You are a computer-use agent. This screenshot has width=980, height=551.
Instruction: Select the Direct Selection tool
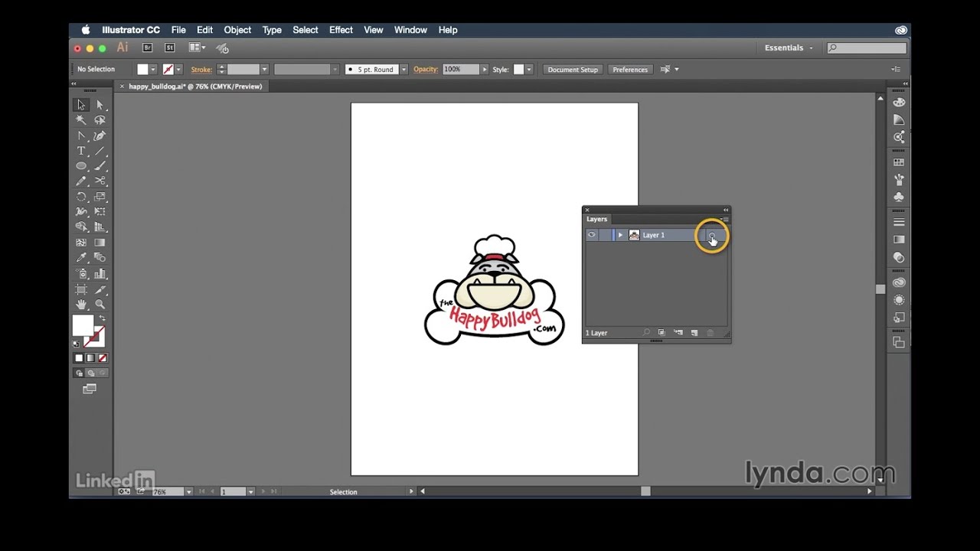click(x=100, y=105)
